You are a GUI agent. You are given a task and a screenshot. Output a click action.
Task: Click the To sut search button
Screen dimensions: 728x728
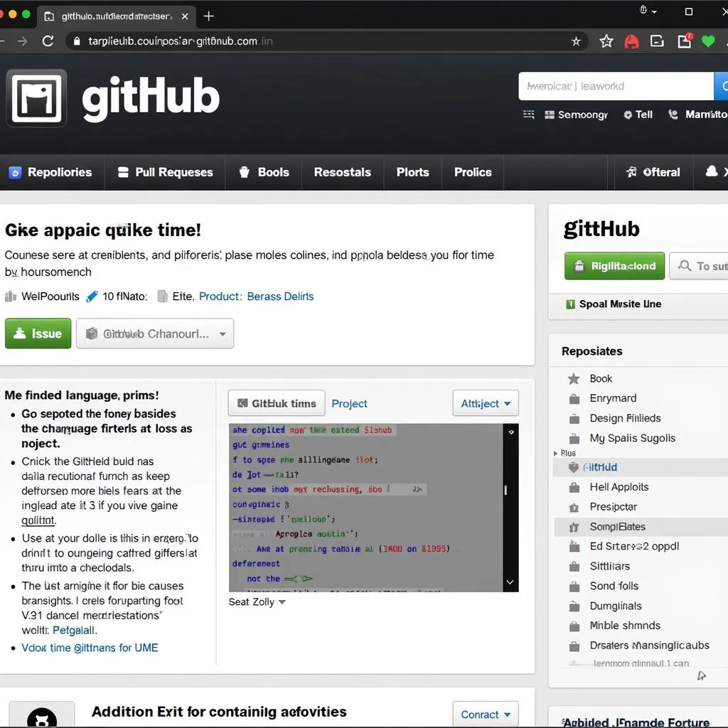point(699,266)
